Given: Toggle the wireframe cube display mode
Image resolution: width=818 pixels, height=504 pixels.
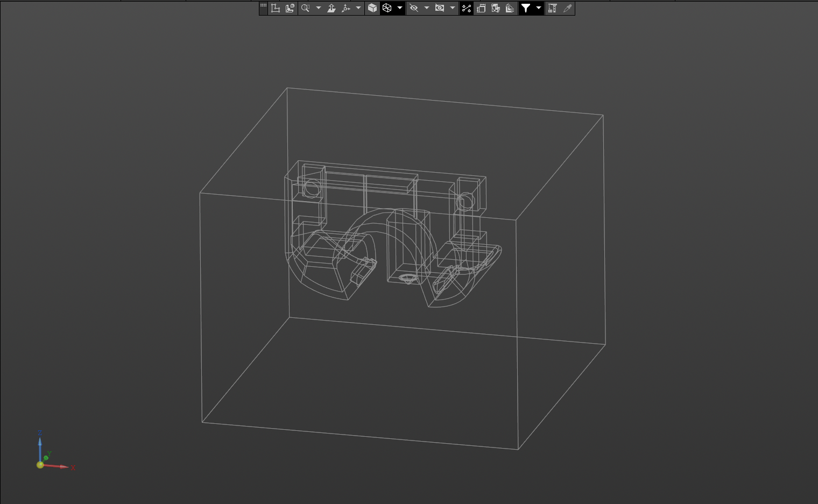Looking at the screenshot, I should 387,8.
